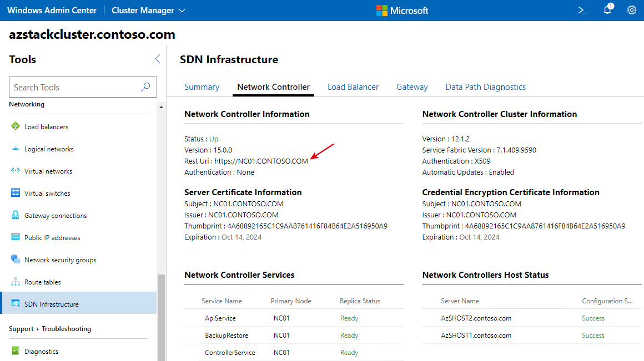Sort by Service Name column header
The height and width of the screenshot is (361, 644).
point(222,301)
